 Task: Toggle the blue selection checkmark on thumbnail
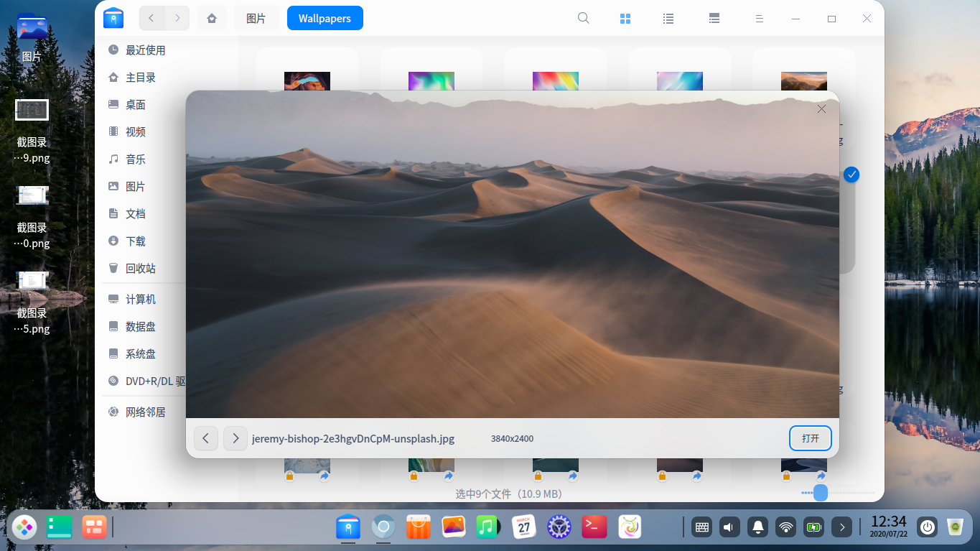[x=851, y=175]
